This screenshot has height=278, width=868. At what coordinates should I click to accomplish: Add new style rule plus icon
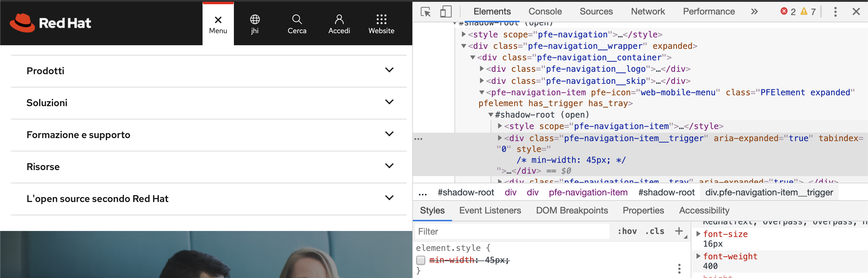[679, 231]
